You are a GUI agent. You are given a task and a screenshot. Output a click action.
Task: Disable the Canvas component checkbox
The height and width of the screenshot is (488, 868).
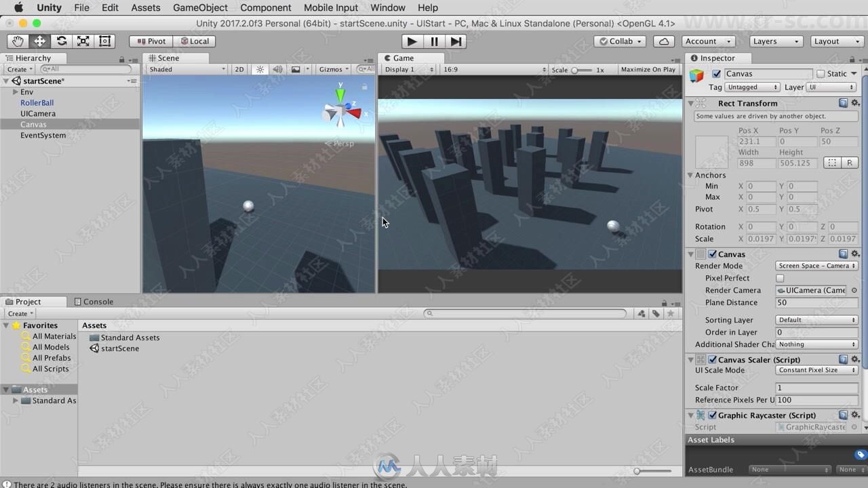[x=713, y=254]
